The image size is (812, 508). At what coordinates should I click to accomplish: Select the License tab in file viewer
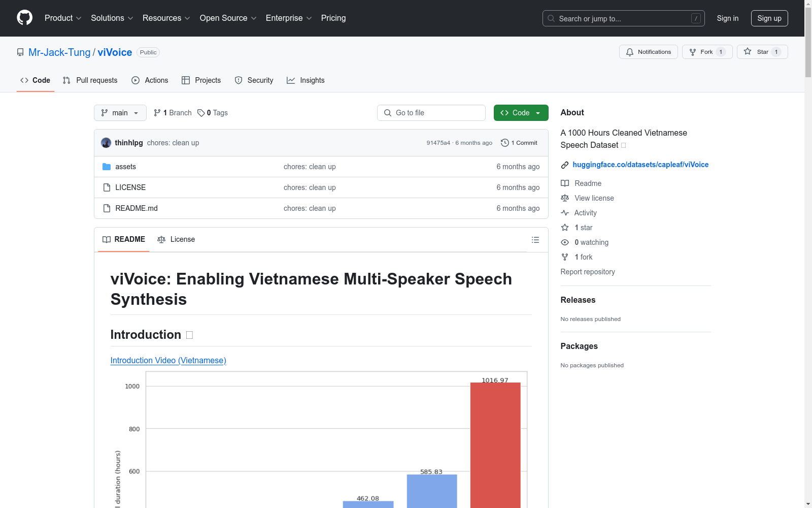(176, 239)
